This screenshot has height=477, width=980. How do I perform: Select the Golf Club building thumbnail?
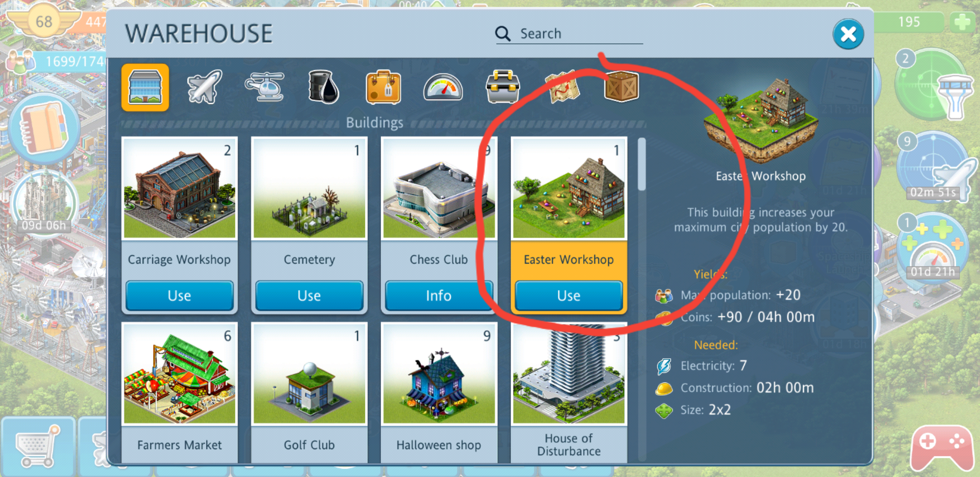tap(309, 373)
